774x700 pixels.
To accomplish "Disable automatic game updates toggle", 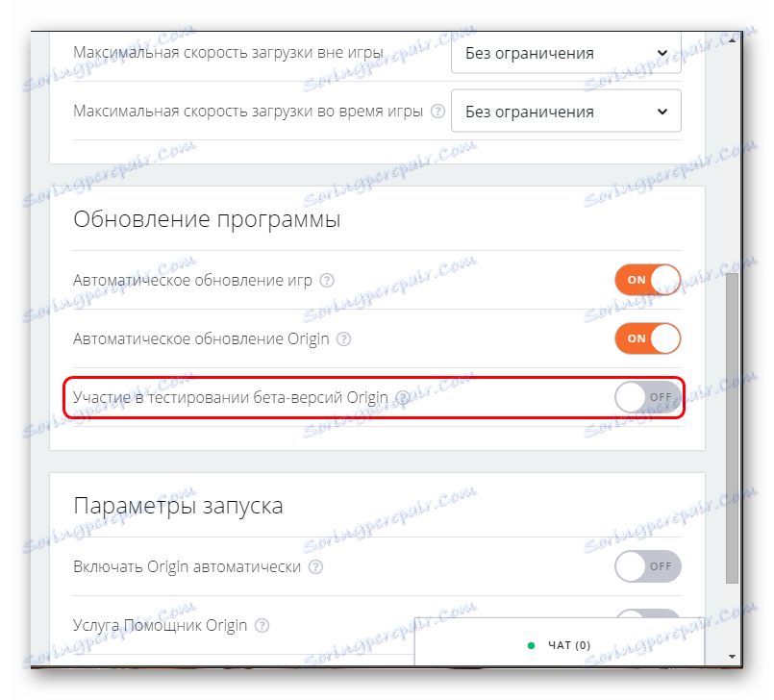I will (648, 280).
